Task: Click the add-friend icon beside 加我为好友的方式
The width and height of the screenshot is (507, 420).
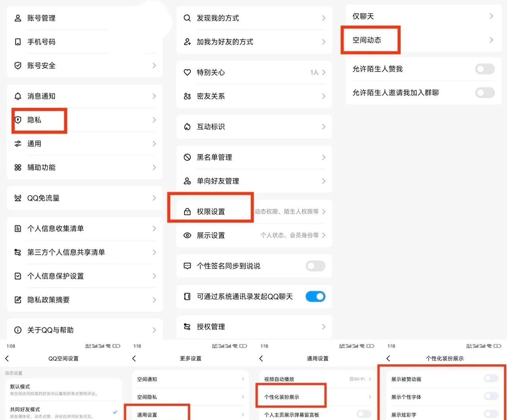Action: click(x=187, y=42)
